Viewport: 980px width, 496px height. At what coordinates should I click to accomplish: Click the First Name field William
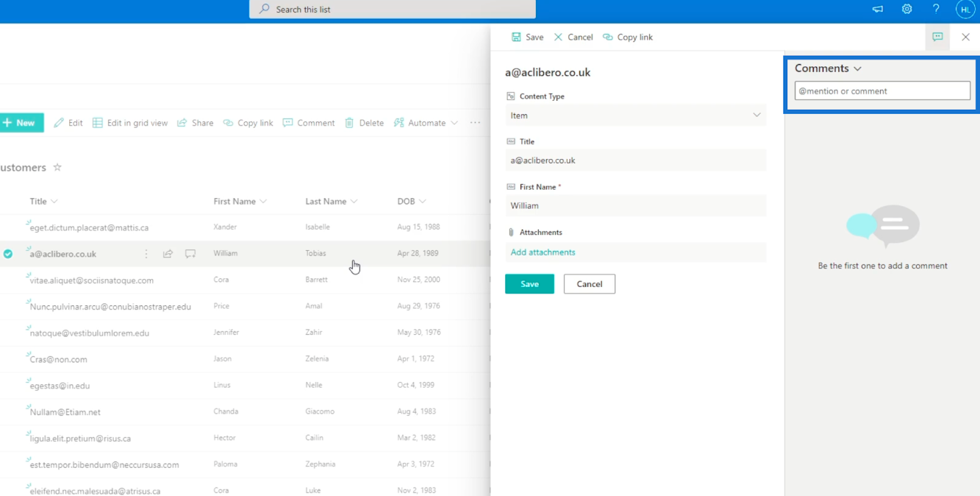click(635, 205)
